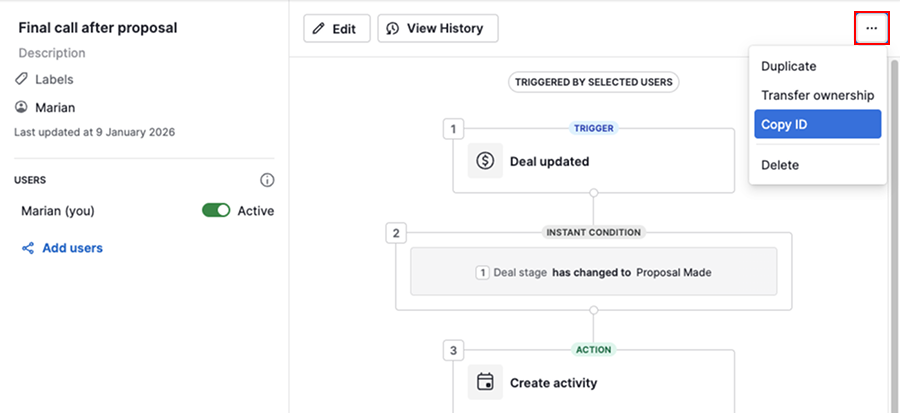Click the info icon beside Users
900x413 pixels.
click(267, 181)
